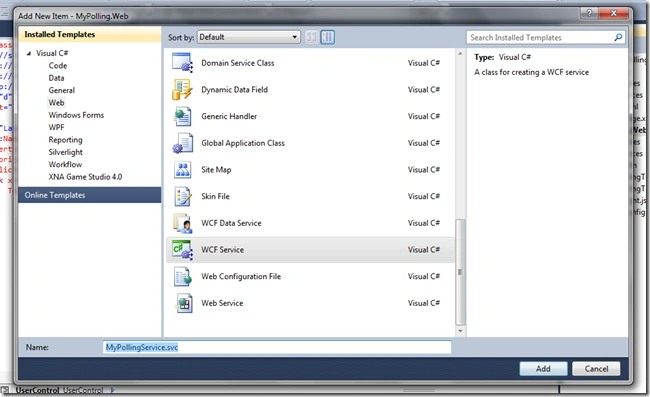Click the Dynamic Data Field label

pos(235,90)
